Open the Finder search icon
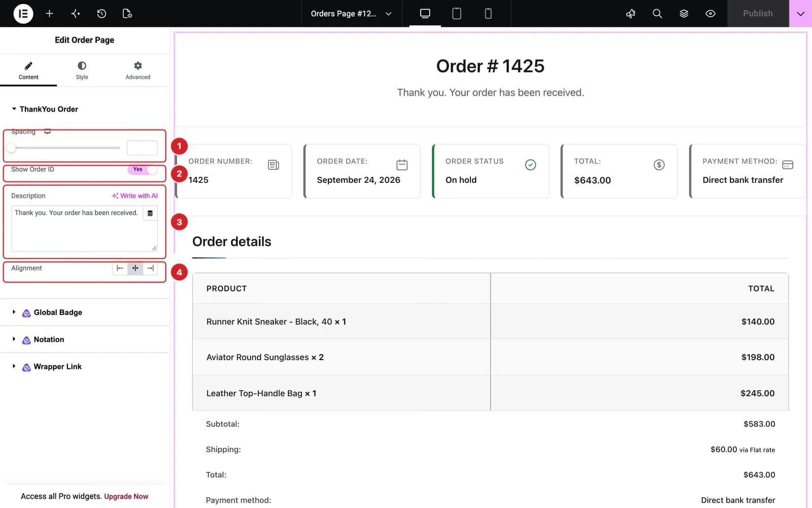 [x=657, y=14]
